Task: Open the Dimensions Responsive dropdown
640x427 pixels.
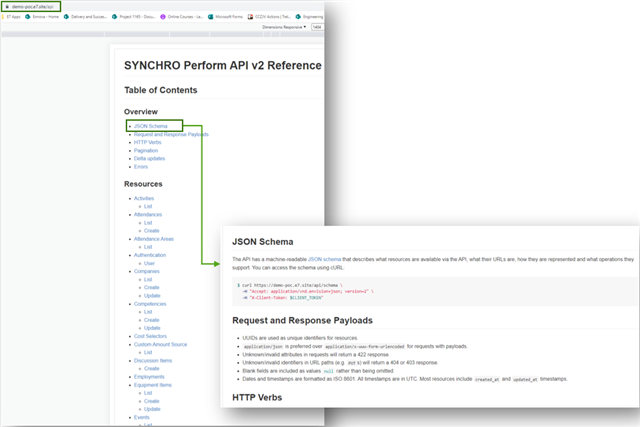Action: click(284, 27)
